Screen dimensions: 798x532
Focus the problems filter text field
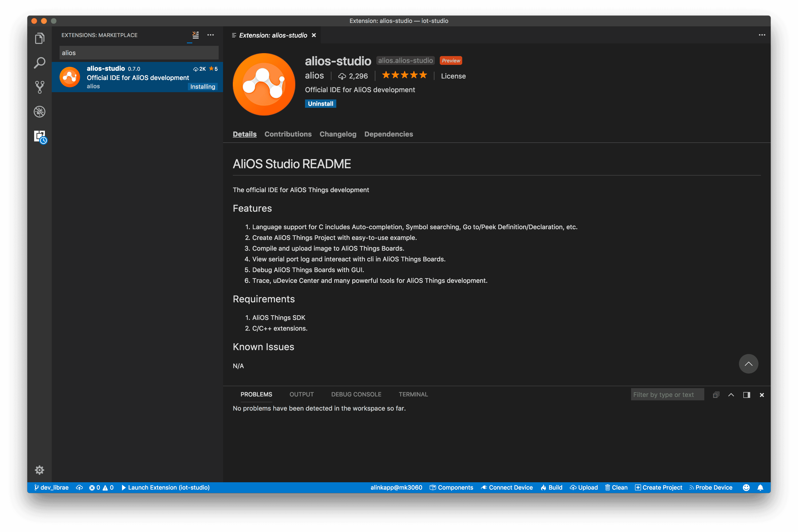pyautogui.click(x=667, y=394)
